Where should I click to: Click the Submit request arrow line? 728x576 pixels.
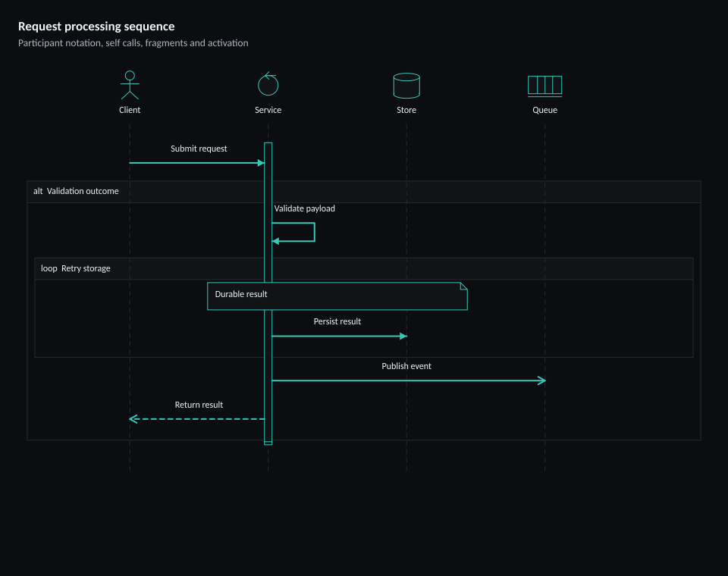click(197, 163)
